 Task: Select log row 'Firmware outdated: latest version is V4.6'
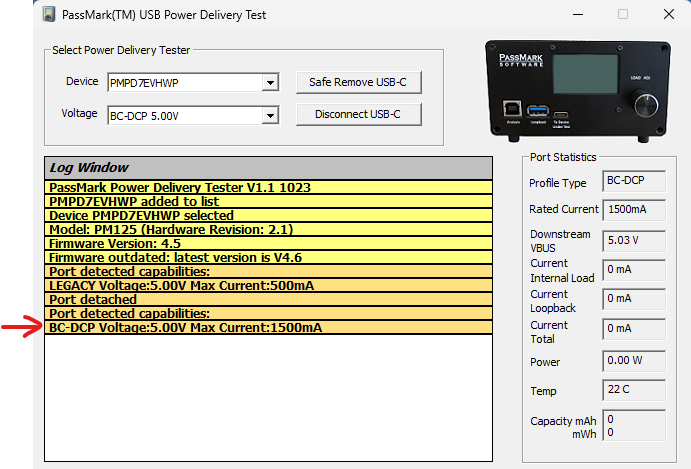(268, 257)
